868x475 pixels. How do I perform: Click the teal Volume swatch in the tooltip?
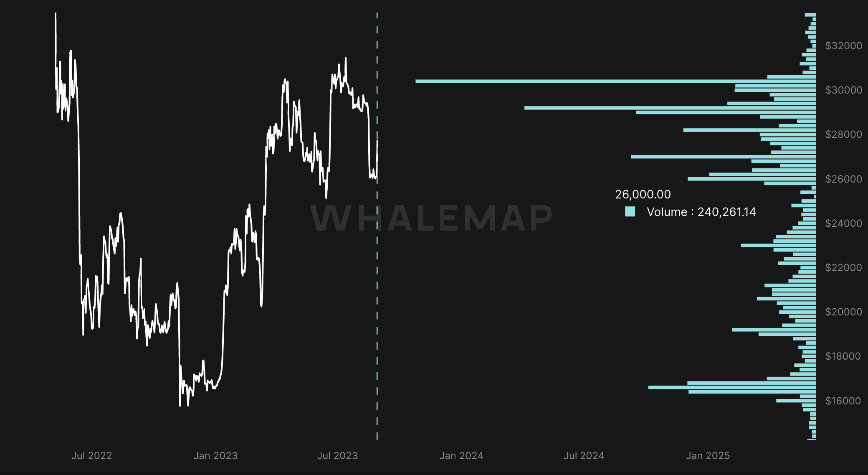coord(630,212)
